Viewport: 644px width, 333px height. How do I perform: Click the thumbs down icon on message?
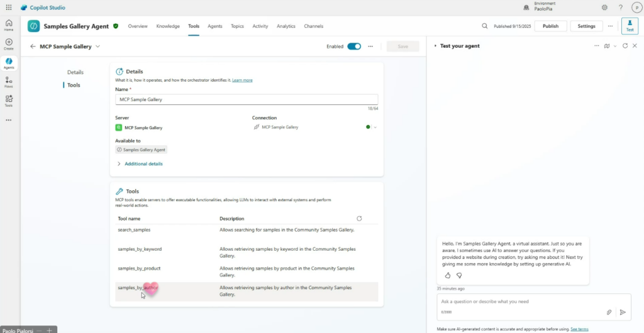pyautogui.click(x=459, y=276)
